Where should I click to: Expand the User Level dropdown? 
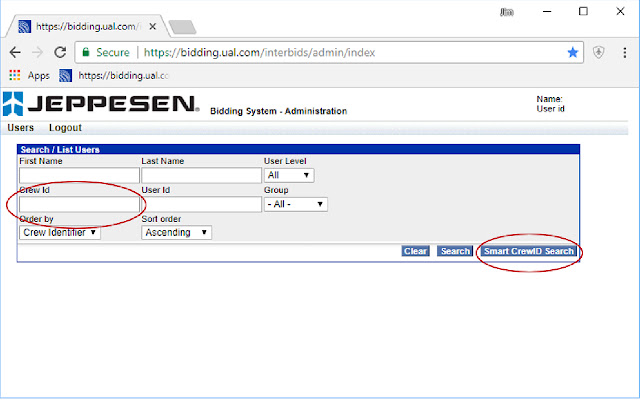click(289, 176)
